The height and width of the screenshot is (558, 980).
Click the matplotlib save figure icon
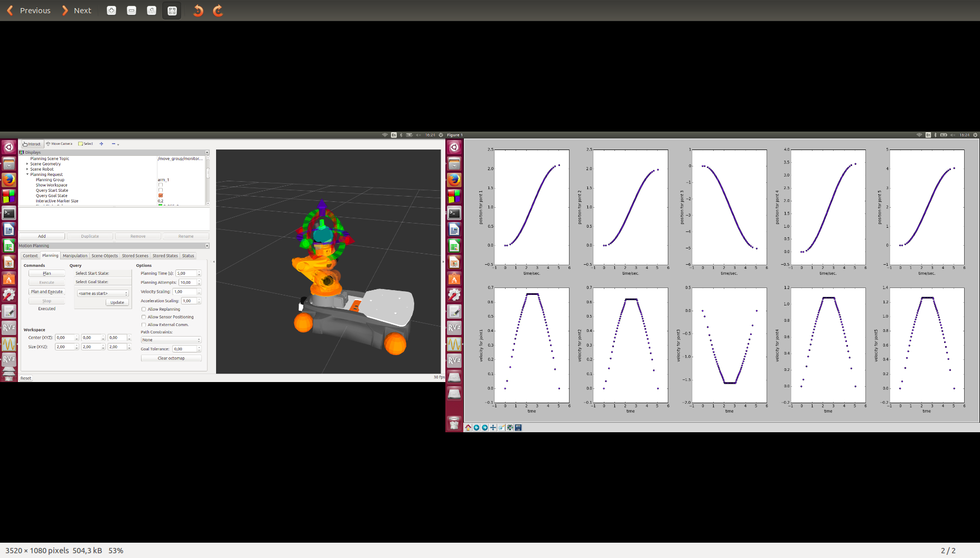[518, 427]
